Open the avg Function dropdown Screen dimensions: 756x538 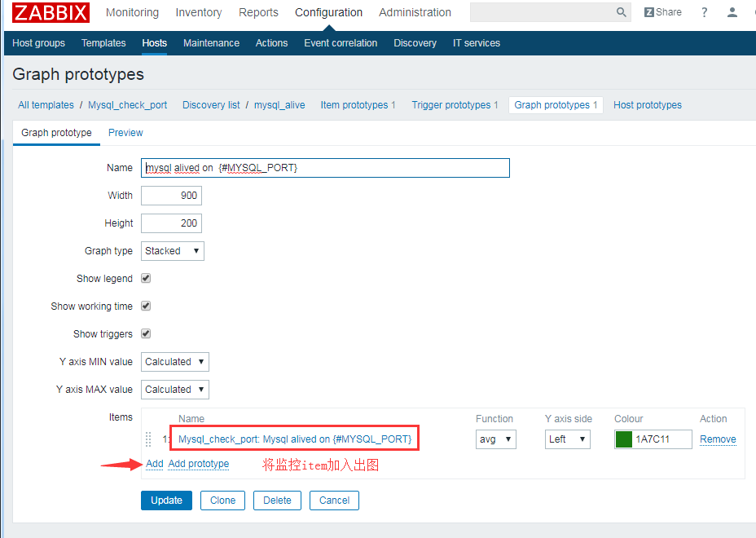click(x=495, y=439)
